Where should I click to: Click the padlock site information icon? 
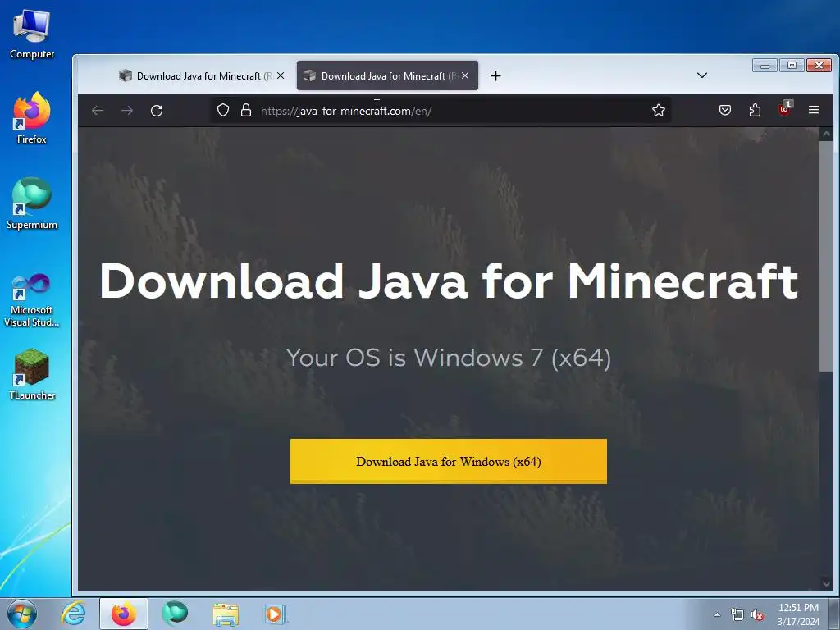tap(246, 111)
